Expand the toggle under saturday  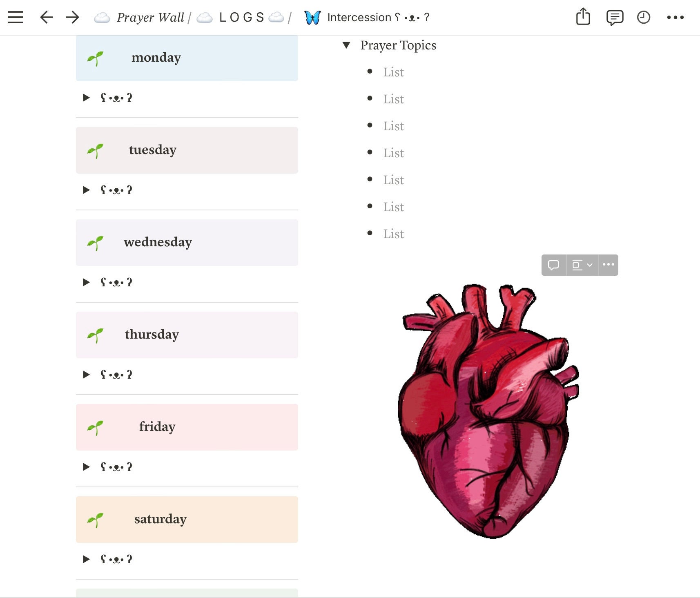[x=86, y=559]
